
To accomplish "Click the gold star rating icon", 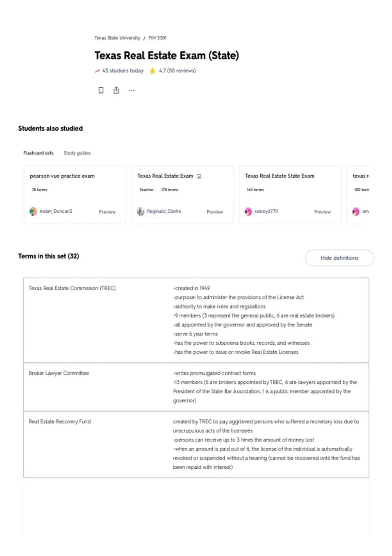I will 152,71.
